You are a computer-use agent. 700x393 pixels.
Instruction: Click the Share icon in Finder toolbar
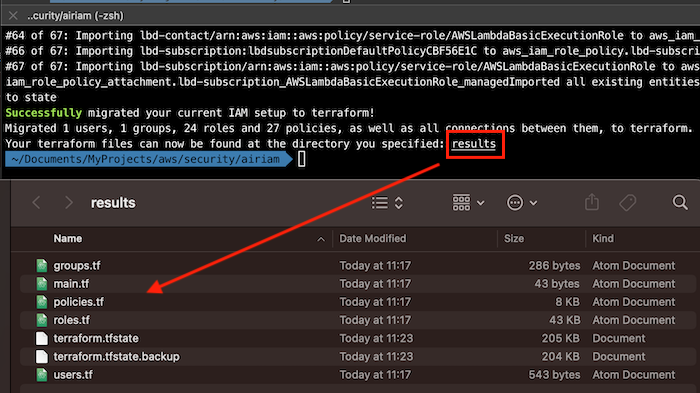pos(592,202)
